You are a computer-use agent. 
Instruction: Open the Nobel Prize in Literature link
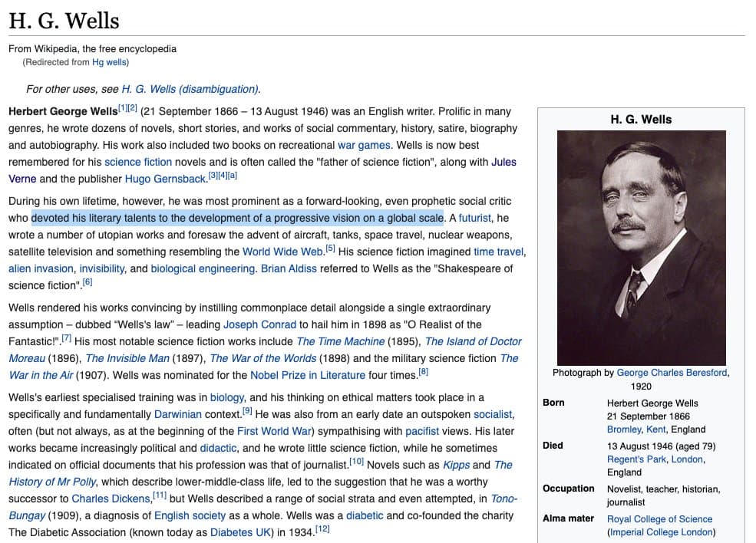(307, 375)
